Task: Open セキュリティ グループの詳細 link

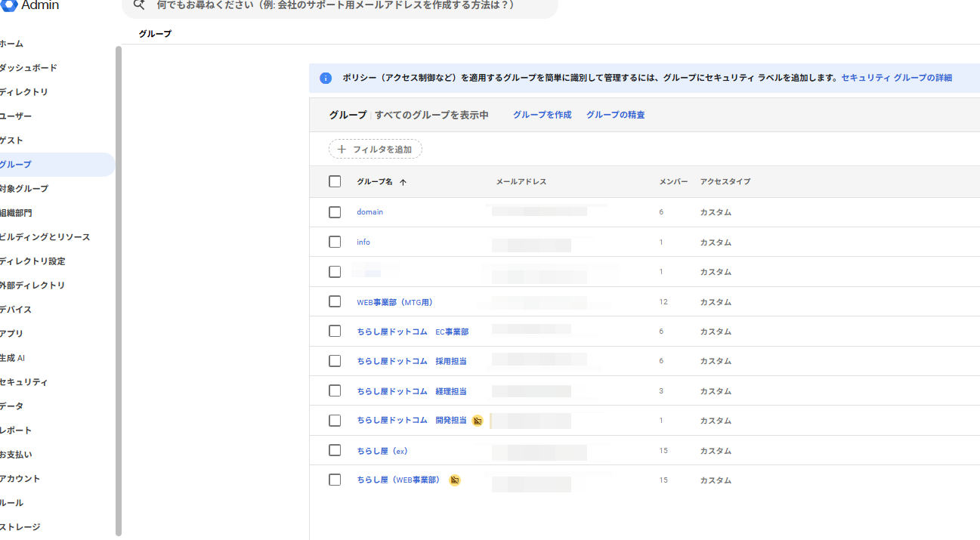Action: click(x=896, y=78)
